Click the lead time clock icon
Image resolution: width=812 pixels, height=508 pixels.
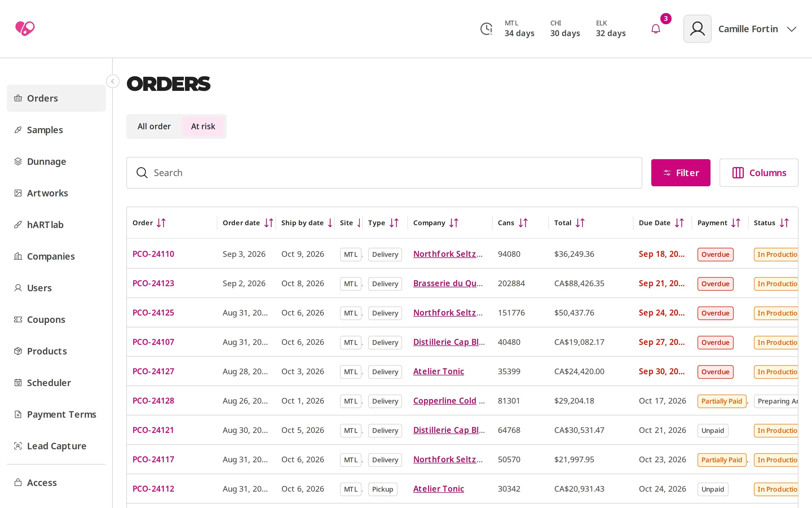pyautogui.click(x=487, y=29)
